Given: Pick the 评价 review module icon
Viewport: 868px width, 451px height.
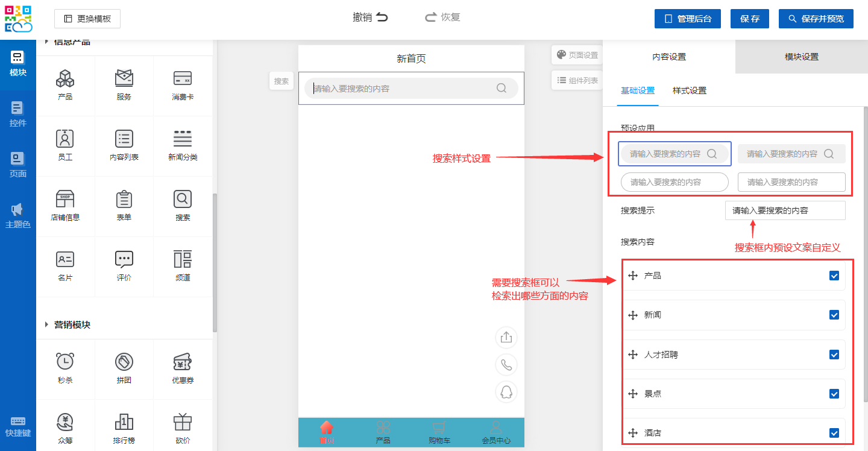Looking at the screenshot, I should [124, 265].
